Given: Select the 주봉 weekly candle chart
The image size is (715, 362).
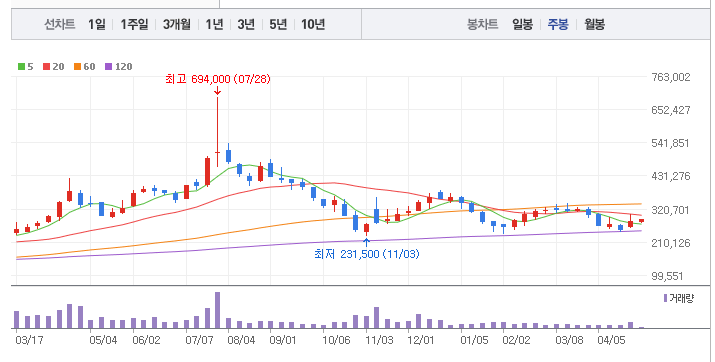Looking at the screenshot, I should point(558,24).
